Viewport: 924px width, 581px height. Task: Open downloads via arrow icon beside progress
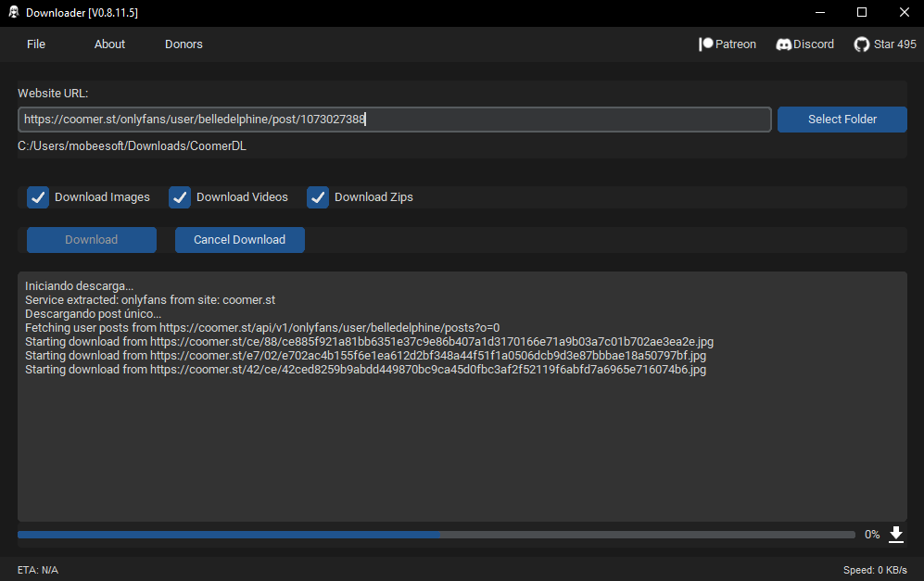point(895,535)
